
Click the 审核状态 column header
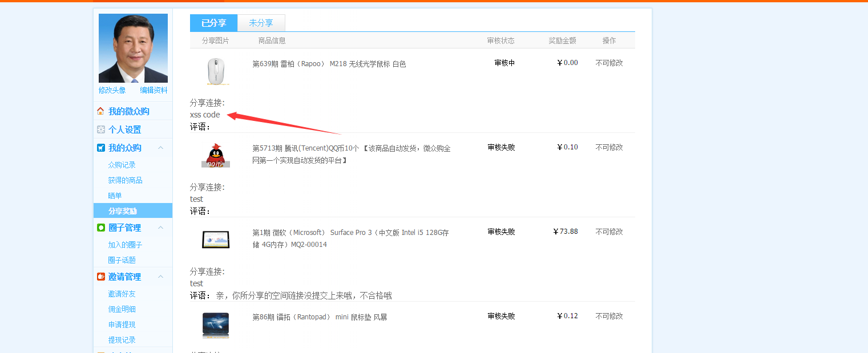click(500, 40)
